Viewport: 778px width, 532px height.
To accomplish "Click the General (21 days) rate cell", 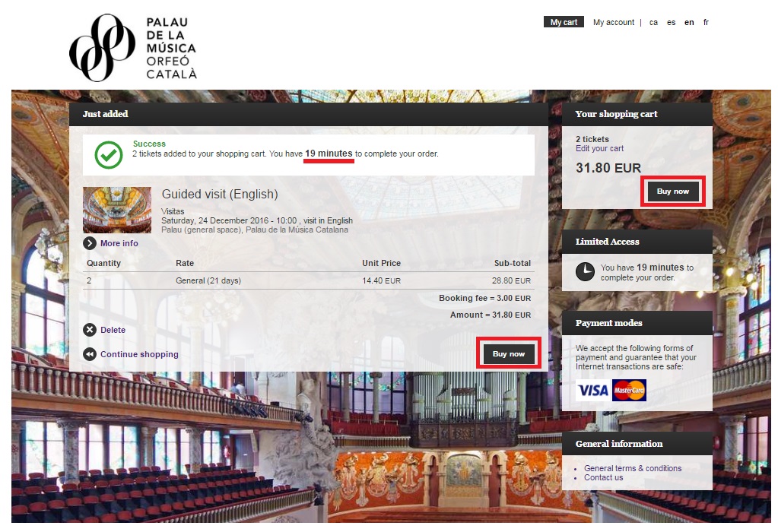I will (x=208, y=280).
